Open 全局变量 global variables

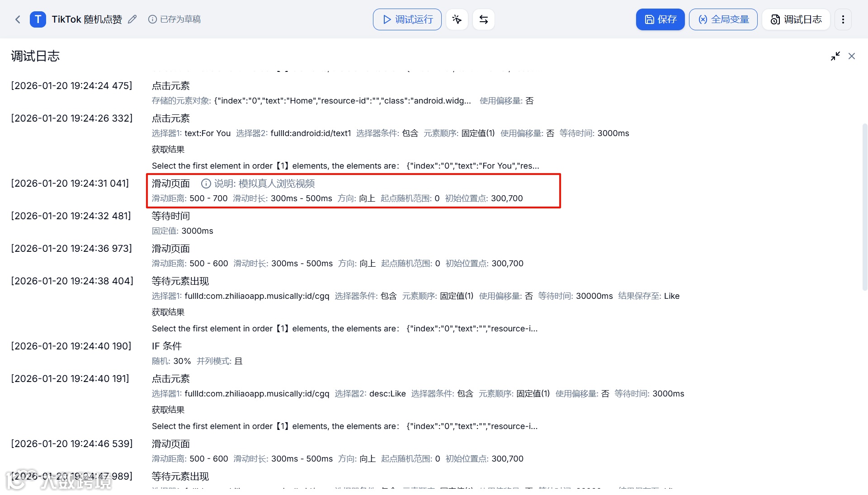(x=723, y=19)
